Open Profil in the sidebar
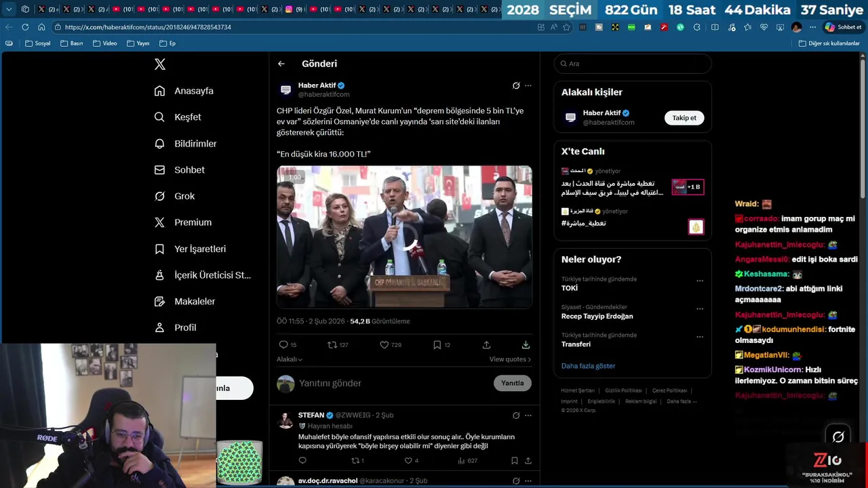This screenshot has height=488, width=868. click(x=176, y=327)
